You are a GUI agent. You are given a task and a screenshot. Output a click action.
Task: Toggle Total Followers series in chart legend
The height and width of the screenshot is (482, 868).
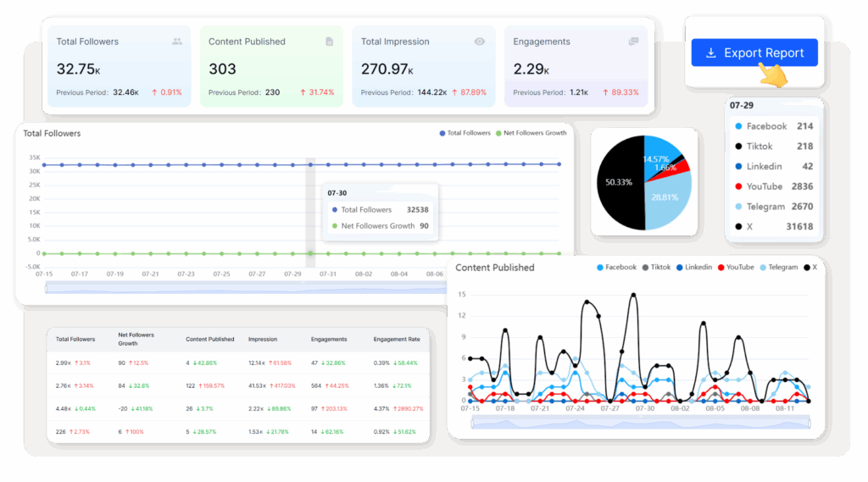[x=465, y=133]
